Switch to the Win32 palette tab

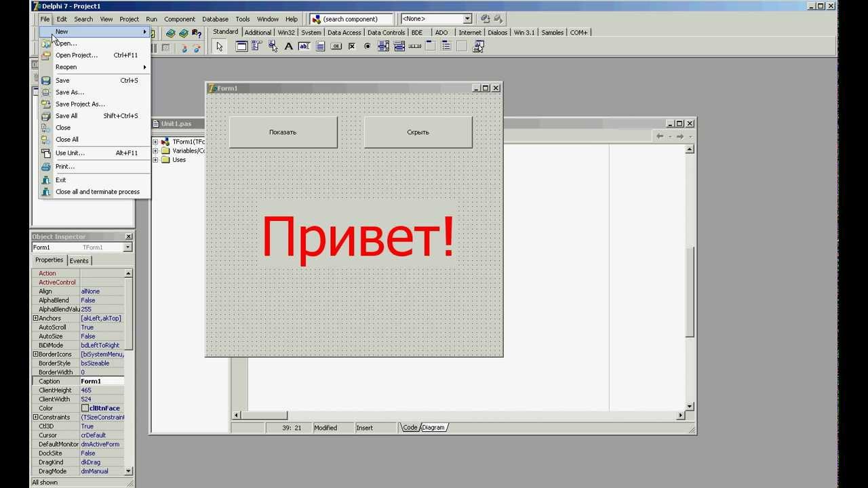[286, 33]
